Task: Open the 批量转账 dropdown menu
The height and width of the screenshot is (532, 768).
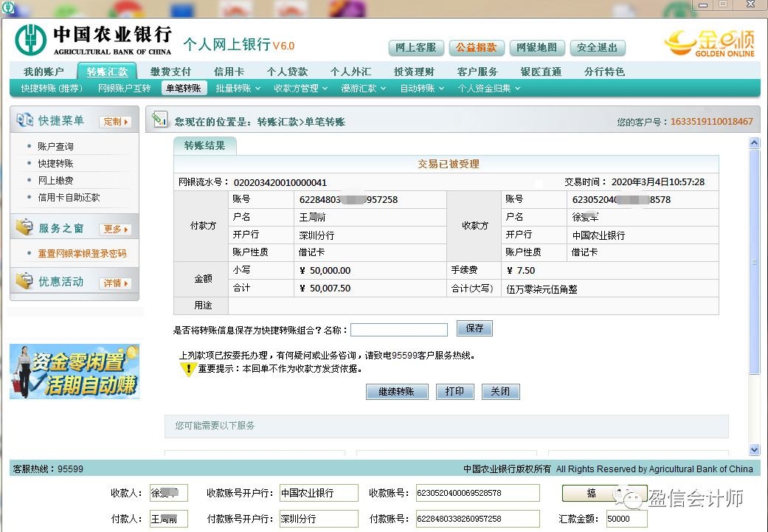Action: pos(238,89)
